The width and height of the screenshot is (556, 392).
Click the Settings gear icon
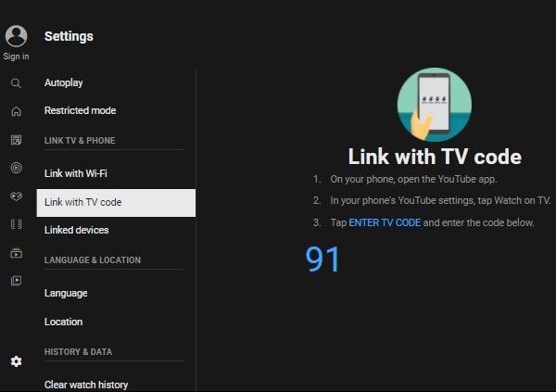click(x=16, y=361)
